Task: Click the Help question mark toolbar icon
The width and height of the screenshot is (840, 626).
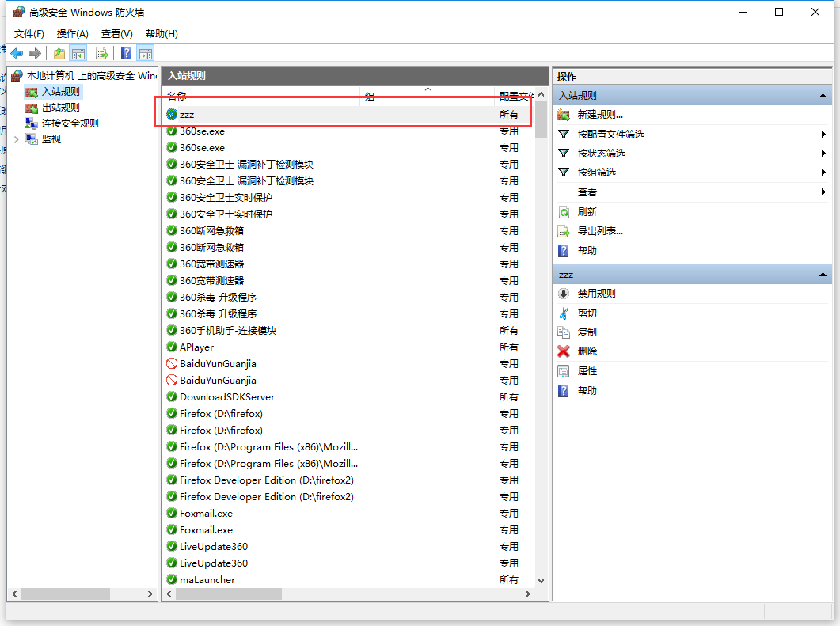Action: [x=127, y=54]
